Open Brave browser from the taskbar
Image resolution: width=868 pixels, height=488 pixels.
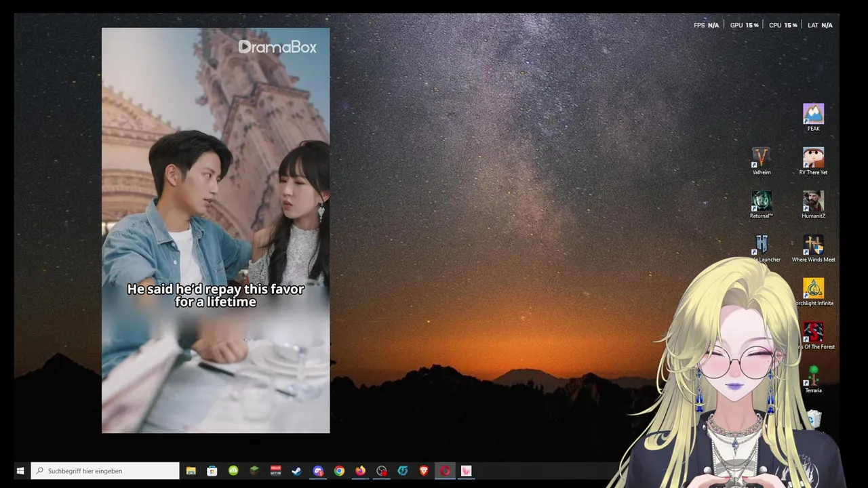click(424, 470)
